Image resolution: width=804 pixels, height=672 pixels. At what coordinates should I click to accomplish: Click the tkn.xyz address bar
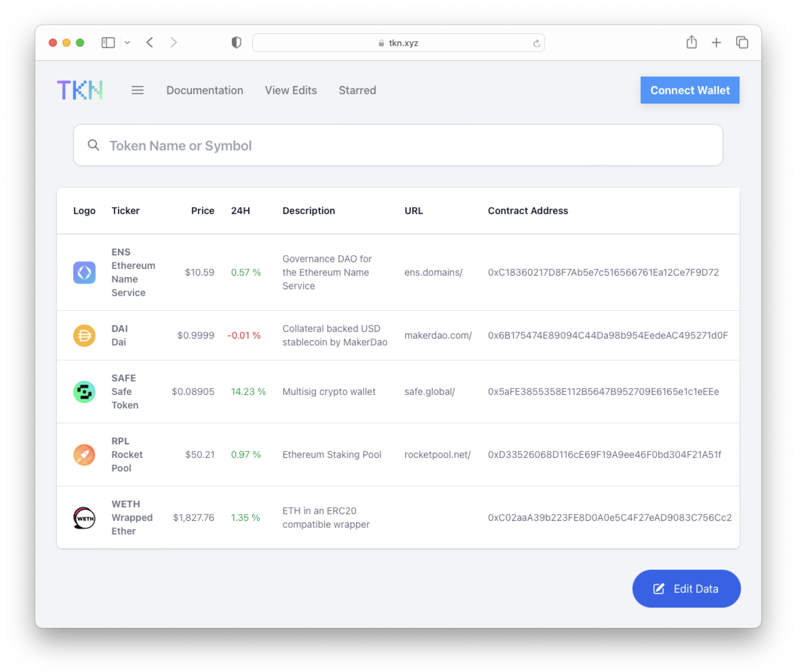399,43
